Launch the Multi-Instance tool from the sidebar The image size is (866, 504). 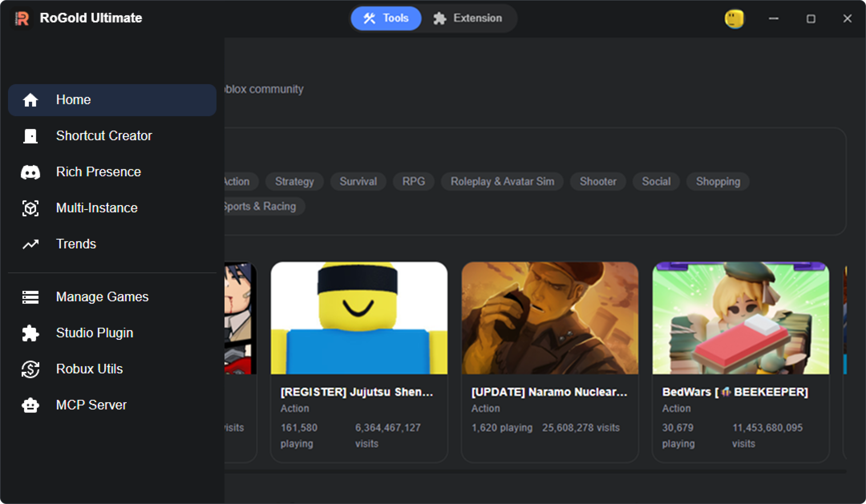point(112,208)
